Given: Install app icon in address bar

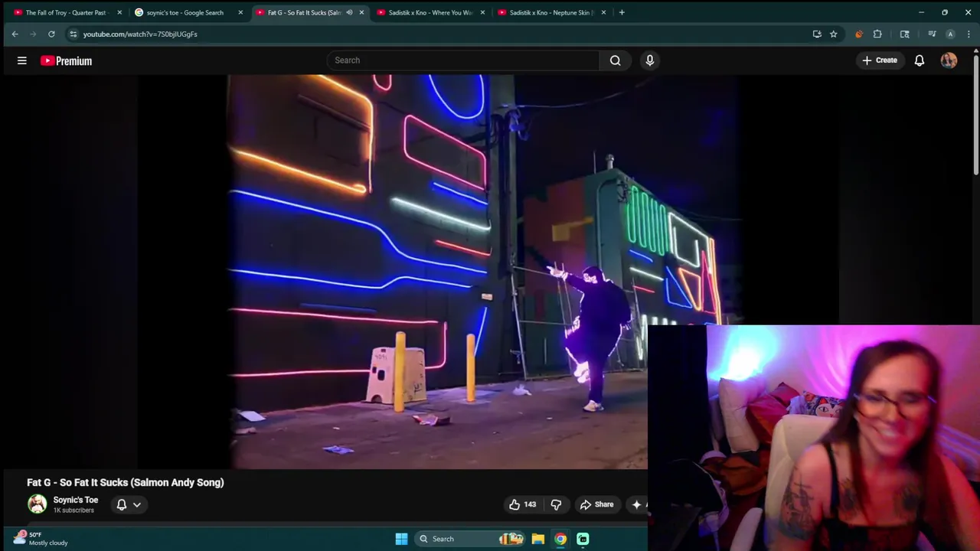Looking at the screenshot, I should (x=817, y=34).
